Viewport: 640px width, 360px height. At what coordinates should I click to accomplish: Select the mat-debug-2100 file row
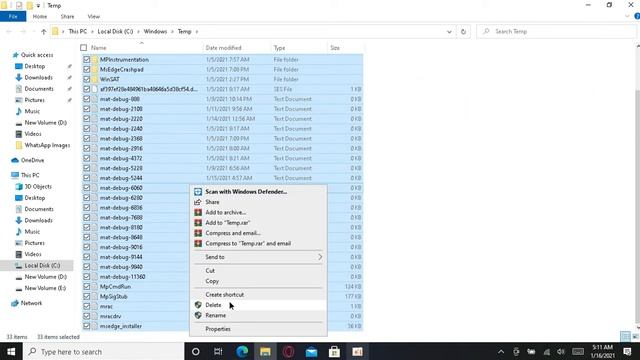click(x=222, y=109)
